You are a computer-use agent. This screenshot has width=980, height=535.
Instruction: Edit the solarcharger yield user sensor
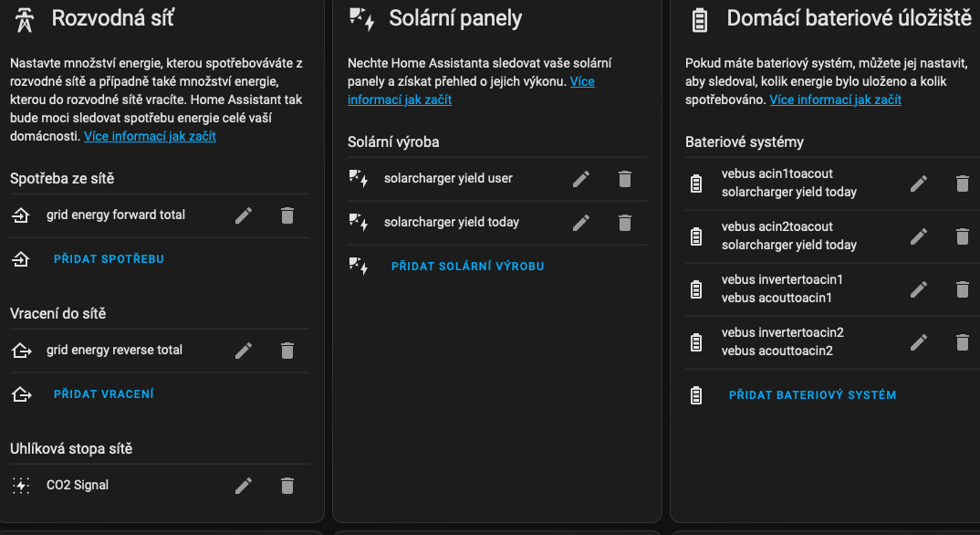(581, 179)
